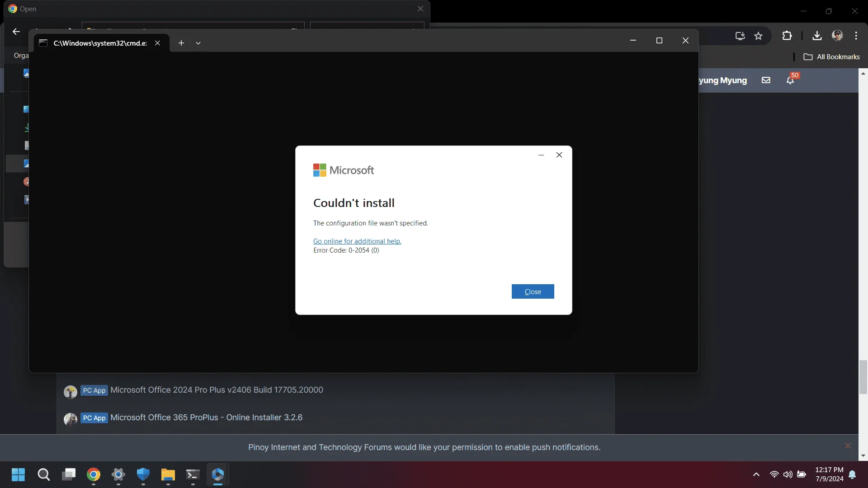Open Windows Security shield on taskbar

pos(143,474)
